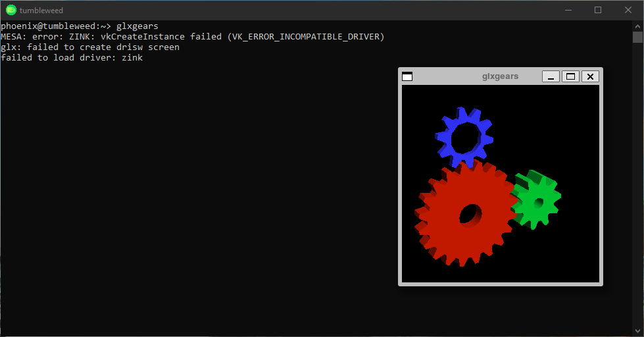Maximize the glxgears window
This screenshot has width=644, height=337.
[x=570, y=76]
